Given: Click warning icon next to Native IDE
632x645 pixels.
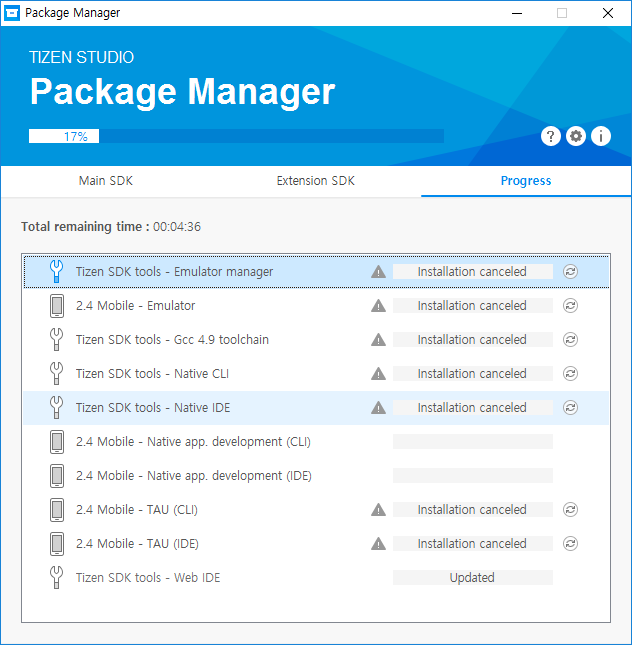Looking at the screenshot, I should click(x=378, y=408).
